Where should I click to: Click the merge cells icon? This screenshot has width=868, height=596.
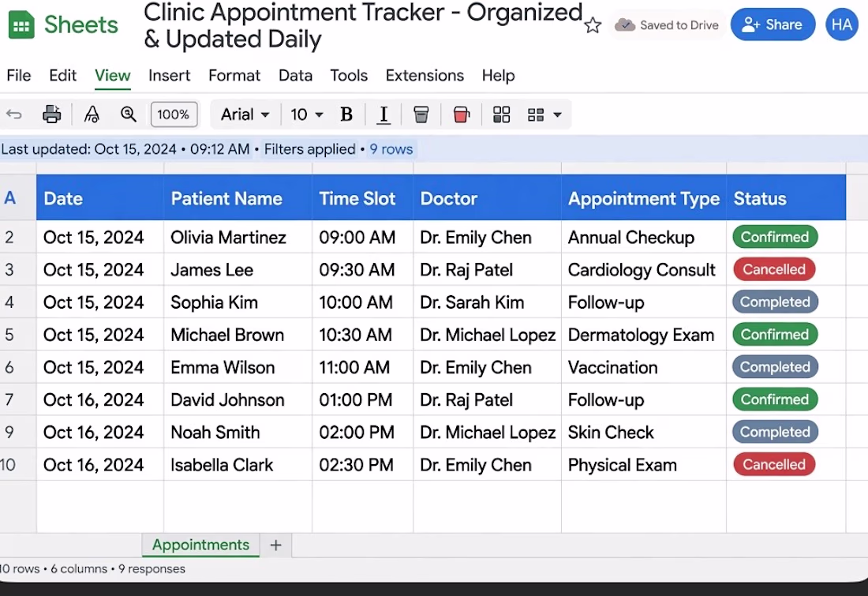[536, 114]
